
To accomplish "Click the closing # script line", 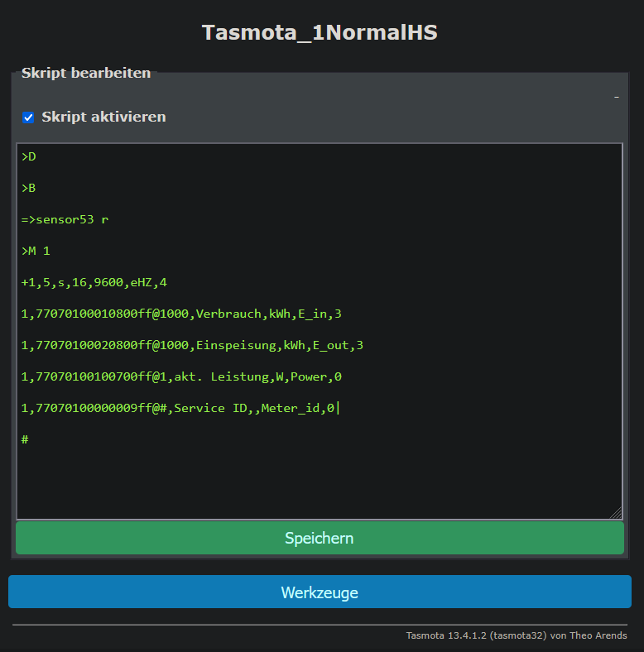I will tap(25, 439).
